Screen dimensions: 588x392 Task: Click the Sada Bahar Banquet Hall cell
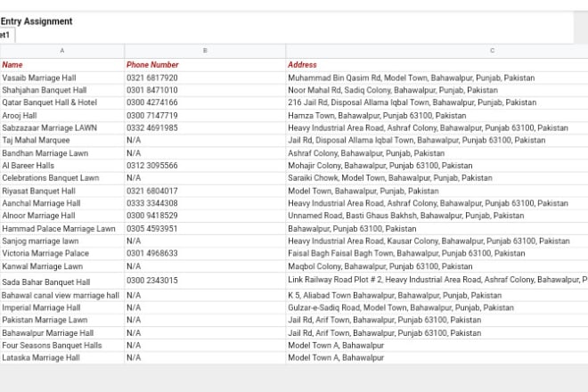[61, 281]
